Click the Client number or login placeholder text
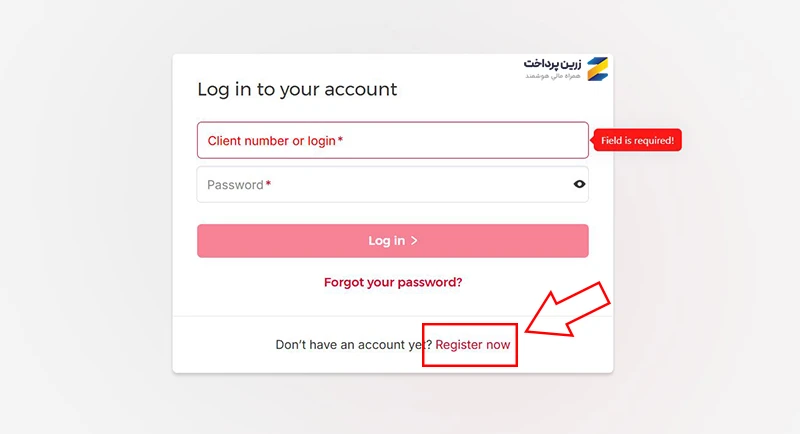The height and width of the screenshot is (434, 800). 271,141
